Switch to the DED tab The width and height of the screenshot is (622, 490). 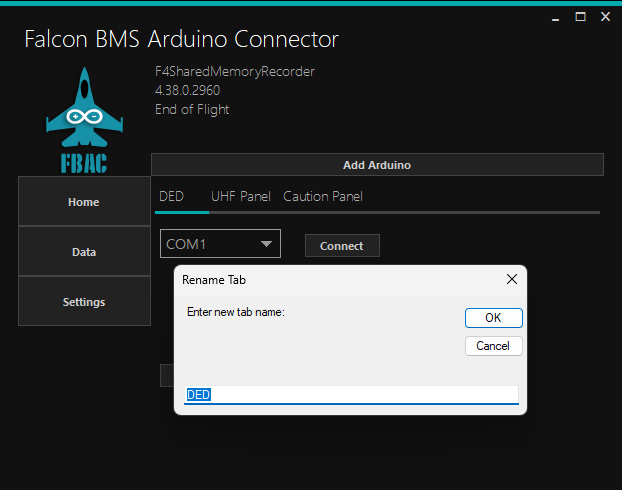point(171,197)
